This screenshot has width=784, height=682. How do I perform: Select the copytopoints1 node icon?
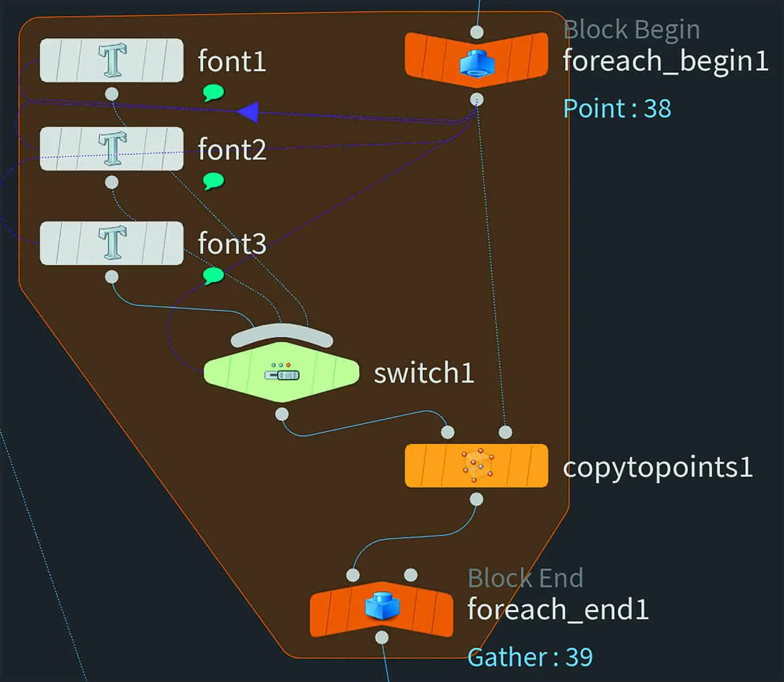pyautogui.click(x=477, y=466)
